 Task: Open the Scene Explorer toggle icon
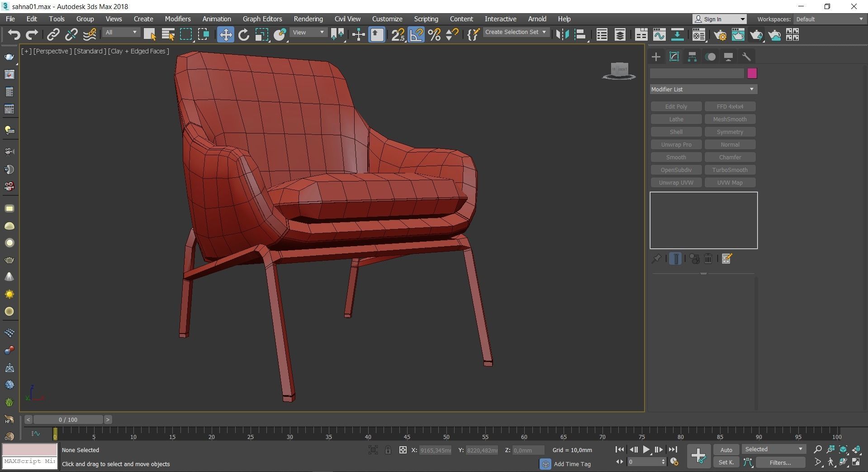pyautogui.click(x=602, y=35)
